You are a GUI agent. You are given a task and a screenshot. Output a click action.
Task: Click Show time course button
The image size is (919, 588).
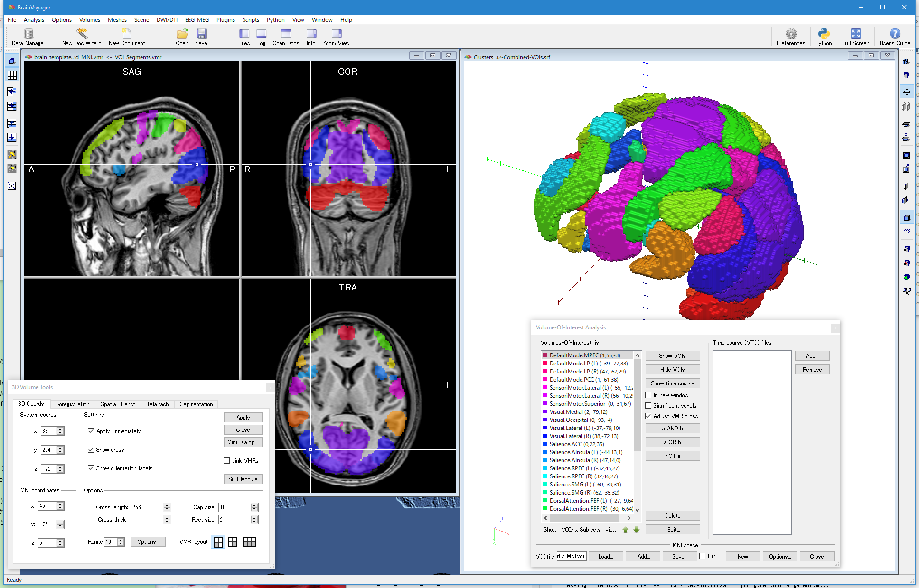(672, 383)
